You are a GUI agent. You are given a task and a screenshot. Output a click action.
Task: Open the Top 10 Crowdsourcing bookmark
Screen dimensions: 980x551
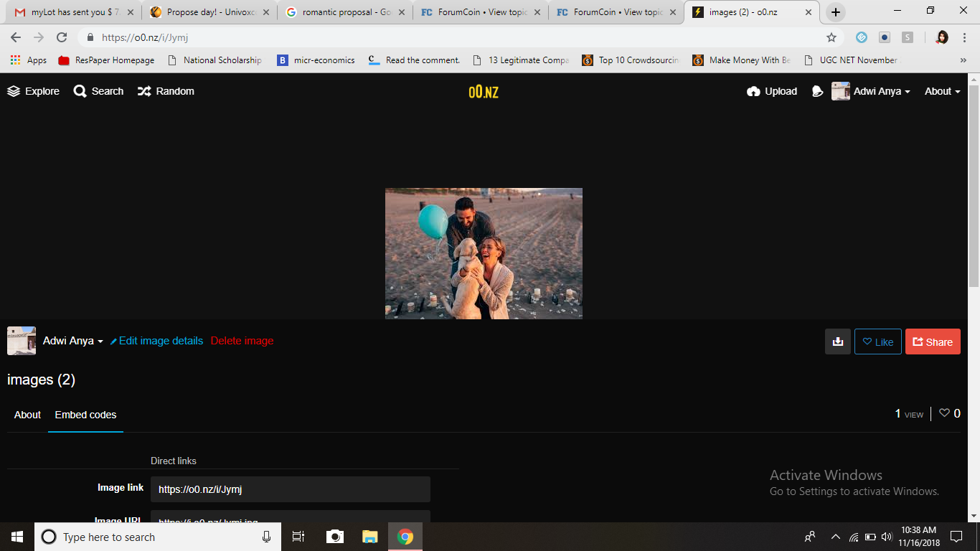click(631, 60)
